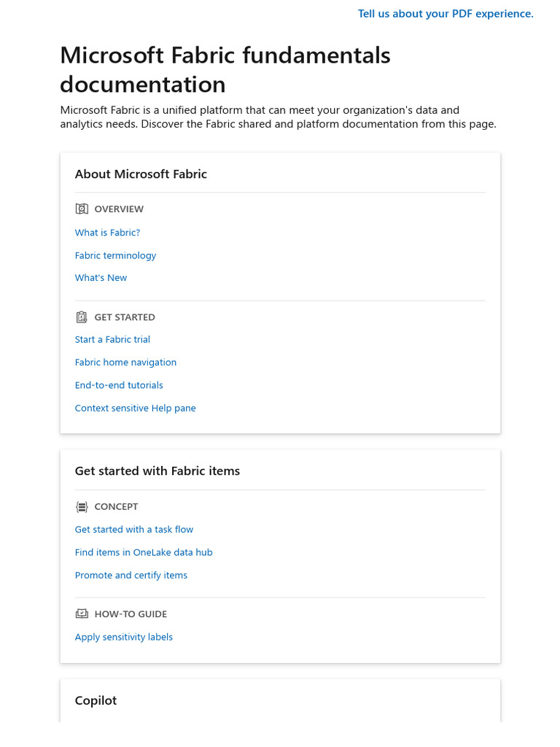Go to the Fabric terminology page
Screen dimensions: 560x747
coord(115,255)
